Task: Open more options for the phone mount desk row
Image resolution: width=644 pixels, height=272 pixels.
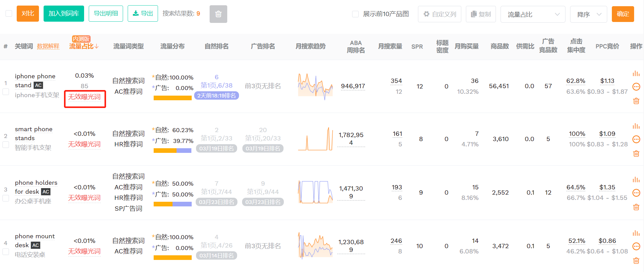Action: (636, 246)
